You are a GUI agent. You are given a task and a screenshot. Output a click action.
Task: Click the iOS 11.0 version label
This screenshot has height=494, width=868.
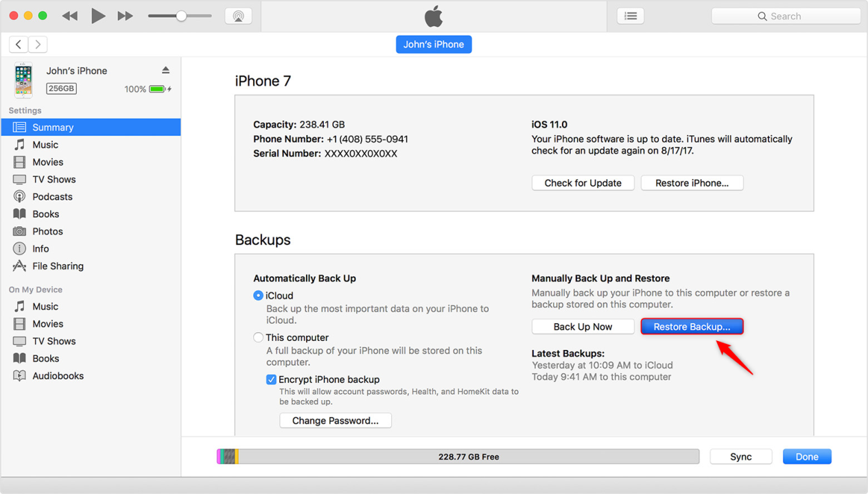pos(550,125)
